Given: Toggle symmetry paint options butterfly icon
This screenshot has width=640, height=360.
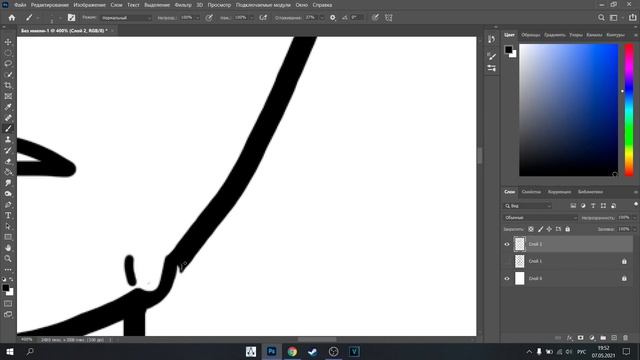Looking at the screenshot, I should [389, 18].
